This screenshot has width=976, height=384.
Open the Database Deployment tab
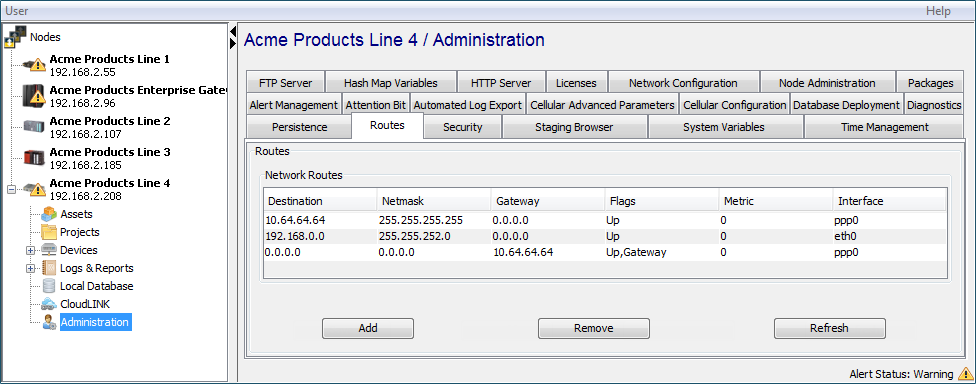[847, 105]
